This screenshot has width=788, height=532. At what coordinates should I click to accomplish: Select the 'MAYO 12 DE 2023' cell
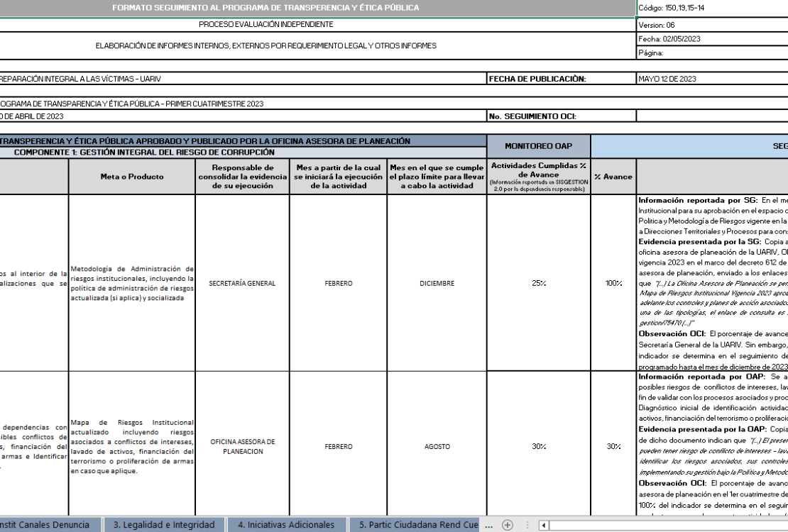tap(711, 78)
